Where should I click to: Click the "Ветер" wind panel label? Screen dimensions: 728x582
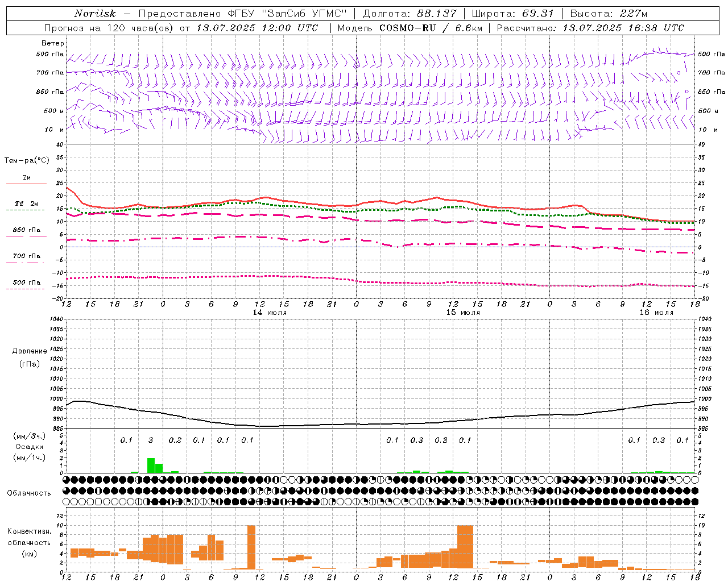(53, 43)
